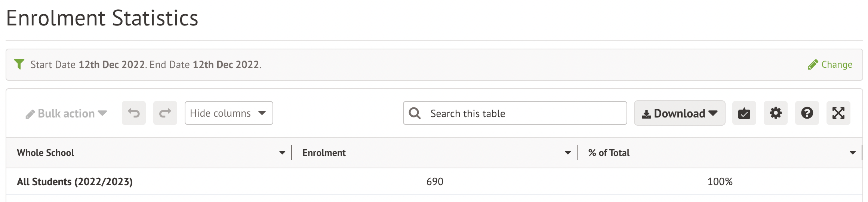The width and height of the screenshot is (868, 202).
Task: Click the undo arrow button
Action: tap(134, 113)
